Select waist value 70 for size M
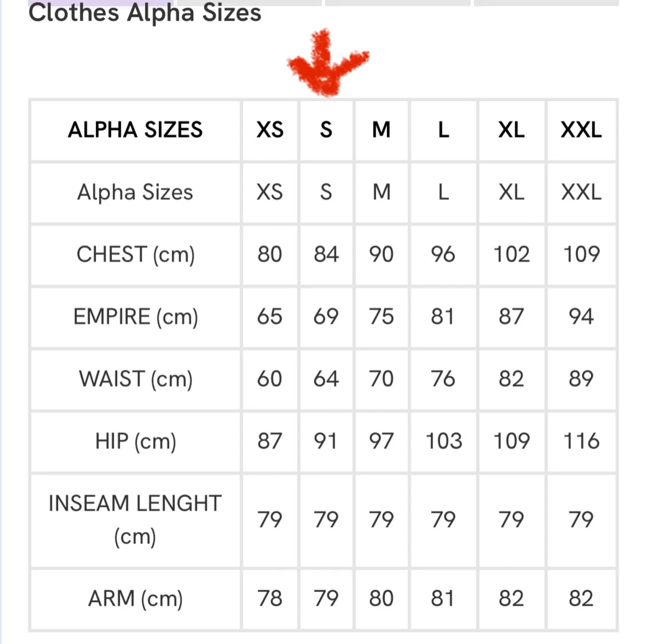 pyautogui.click(x=381, y=379)
